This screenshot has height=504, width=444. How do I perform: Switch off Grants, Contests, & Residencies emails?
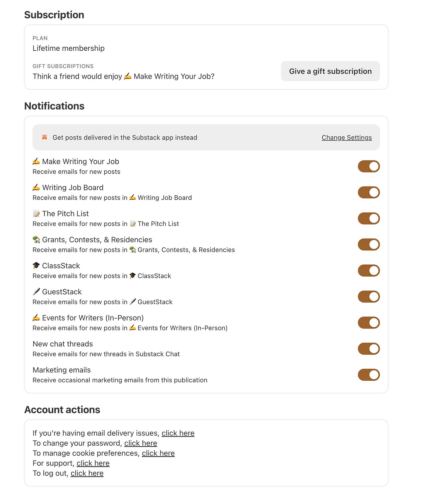[x=369, y=245]
